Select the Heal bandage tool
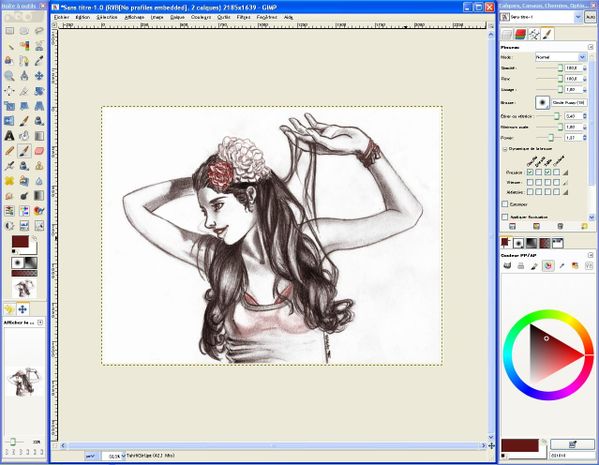 pyautogui.click(x=9, y=180)
